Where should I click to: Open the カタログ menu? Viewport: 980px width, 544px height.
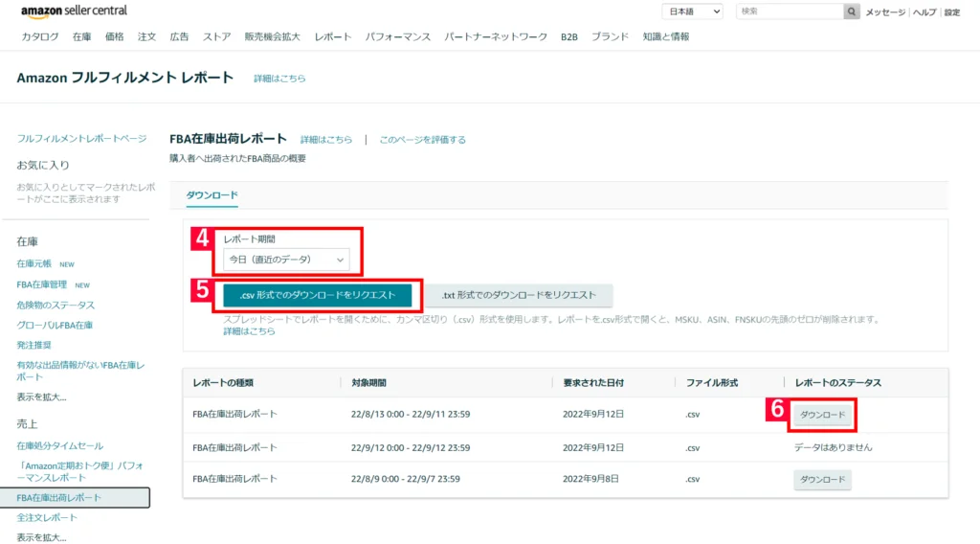40,37
